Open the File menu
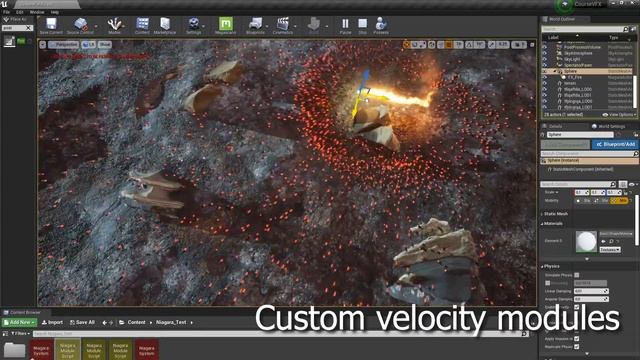Viewport: 640px width, 360px height. point(7,12)
